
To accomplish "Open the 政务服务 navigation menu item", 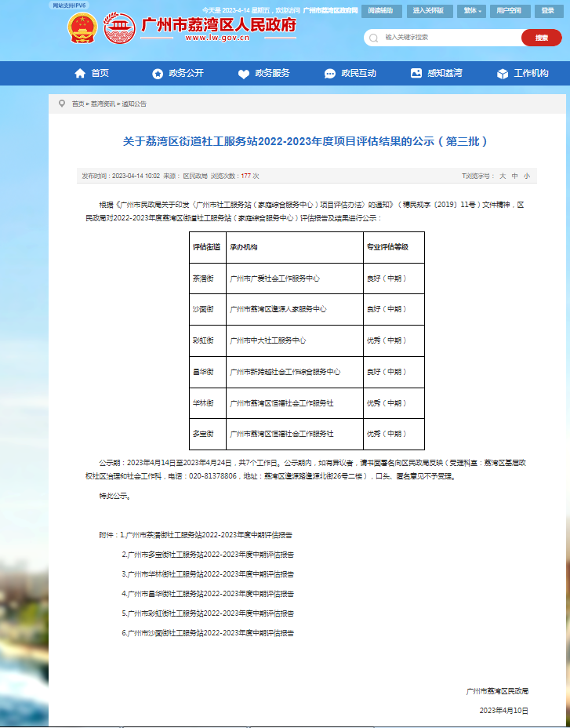I will pos(273,74).
